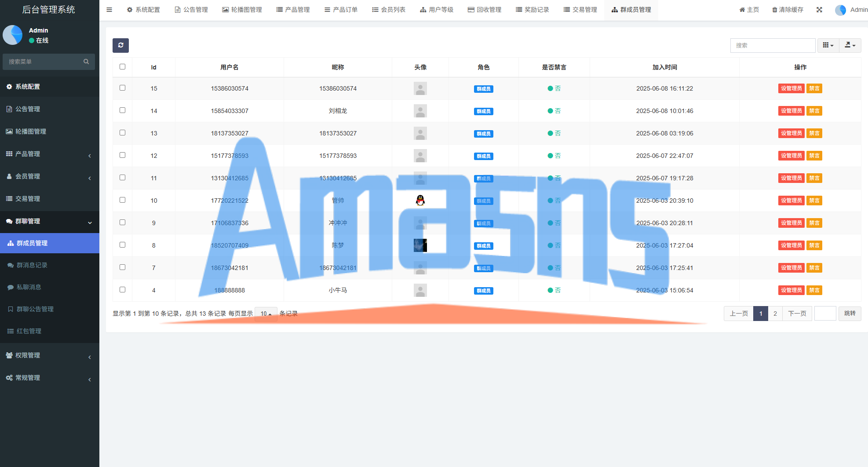The image size is (868, 467).
Task: Tick the checkbox for user 小牛马
Action: (122, 290)
